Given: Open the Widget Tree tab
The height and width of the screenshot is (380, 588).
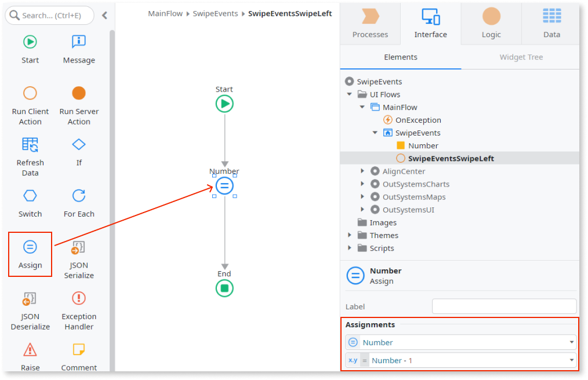Looking at the screenshot, I should (x=520, y=57).
